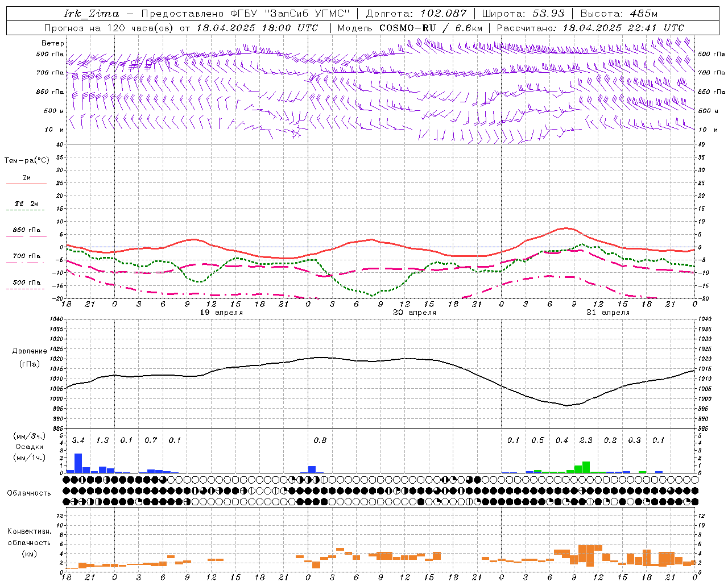This screenshot has width=728, height=582.
Task: Click the Td 2м legend label
Action: coord(27,203)
